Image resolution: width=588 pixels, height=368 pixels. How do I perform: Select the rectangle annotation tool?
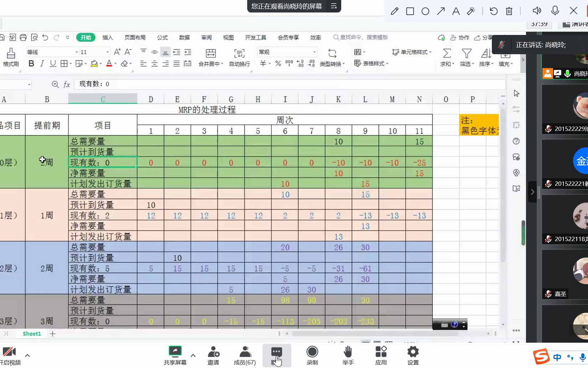tap(410, 11)
